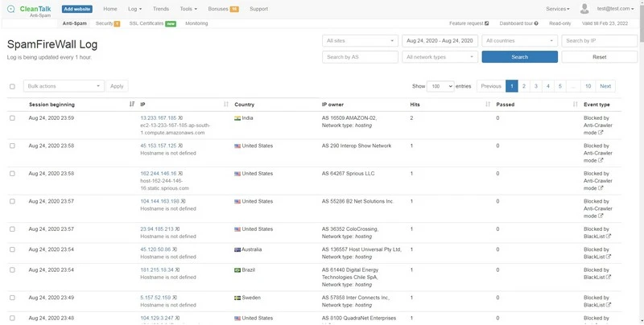Screen dimensions: 644x325
Task: Open the date range Aug 24, 2020 field
Action: point(440,40)
